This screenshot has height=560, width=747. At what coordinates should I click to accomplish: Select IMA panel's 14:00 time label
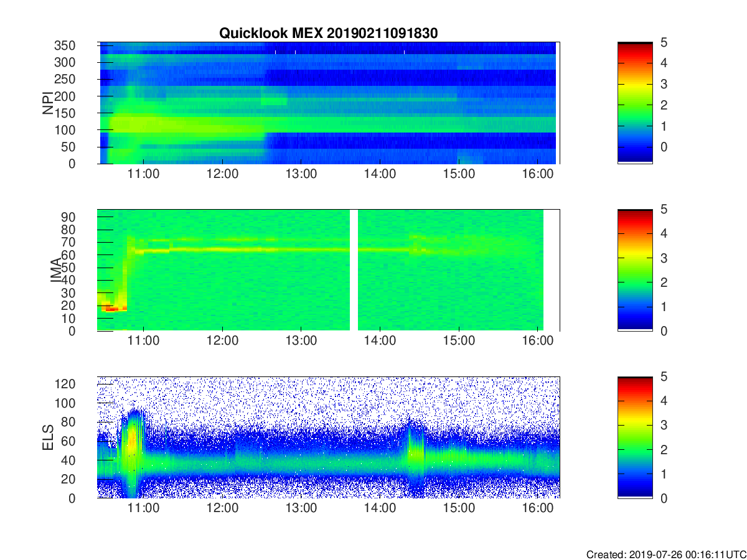[x=380, y=341]
